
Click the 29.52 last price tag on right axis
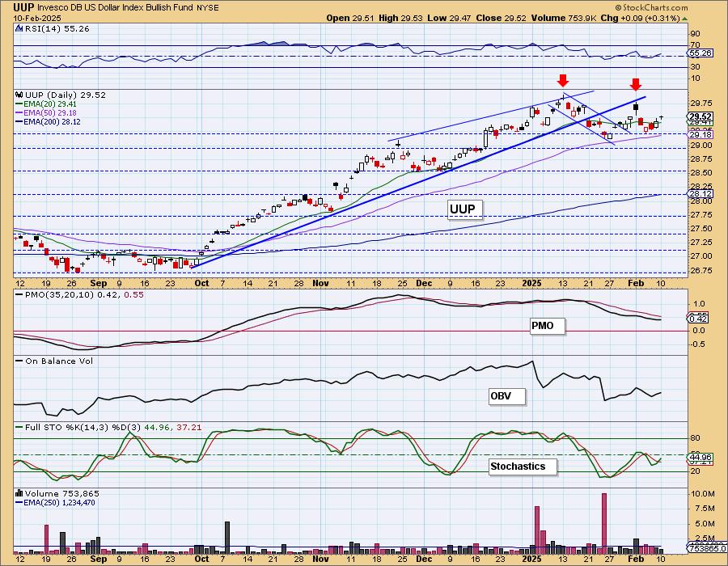click(x=700, y=116)
